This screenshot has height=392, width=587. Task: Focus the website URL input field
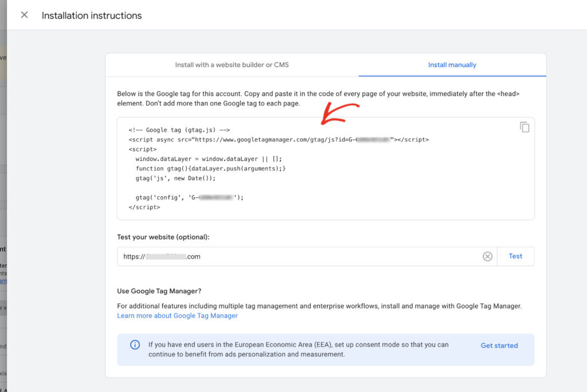[x=258, y=256]
